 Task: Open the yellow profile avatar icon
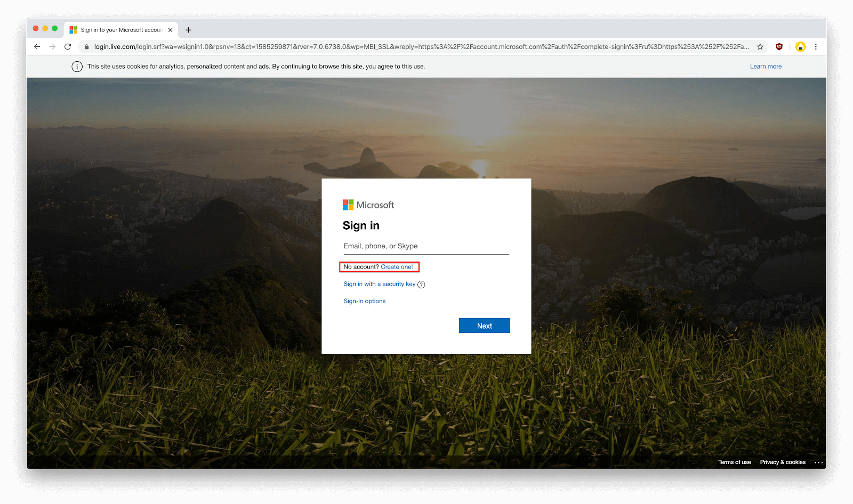click(800, 47)
